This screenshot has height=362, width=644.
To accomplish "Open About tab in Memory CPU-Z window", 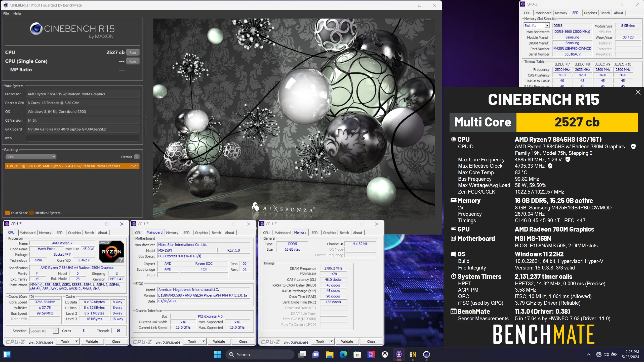I will click(x=358, y=233).
